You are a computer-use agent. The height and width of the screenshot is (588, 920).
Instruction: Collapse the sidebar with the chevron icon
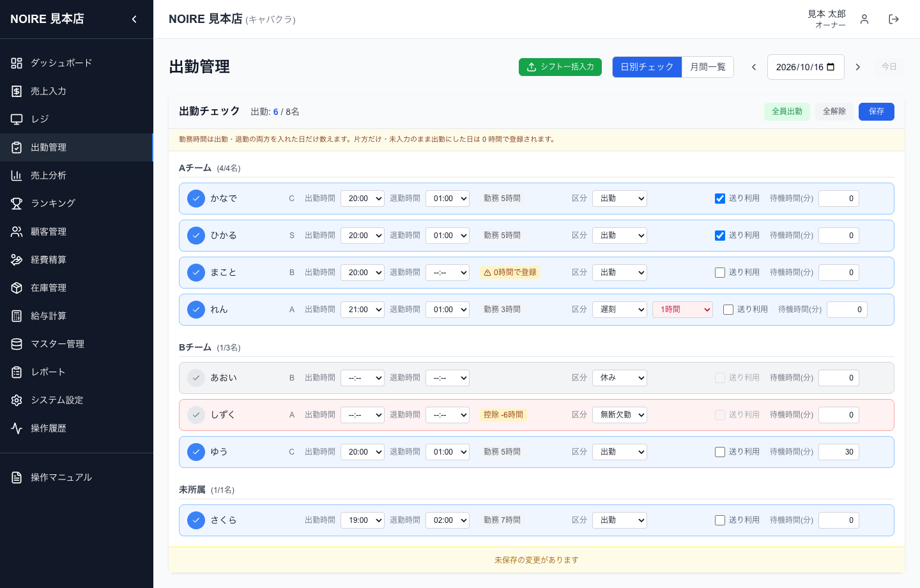click(x=134, y=19)
